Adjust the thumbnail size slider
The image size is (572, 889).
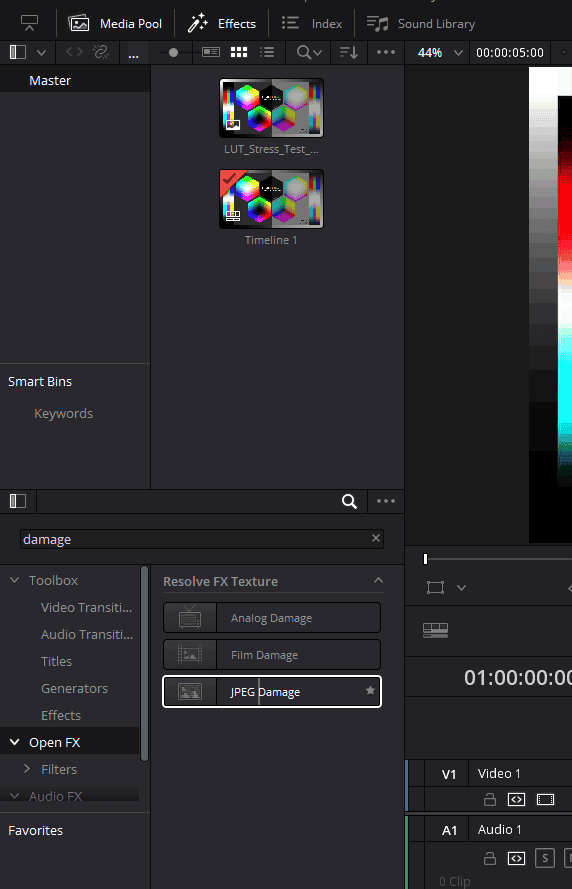pos(173,52)
